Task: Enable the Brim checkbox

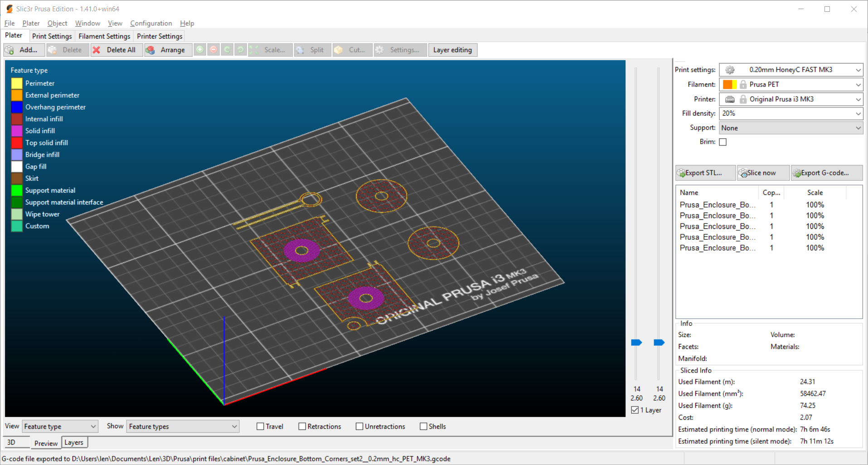Action: pyautogui.click(x=723, y=142)
